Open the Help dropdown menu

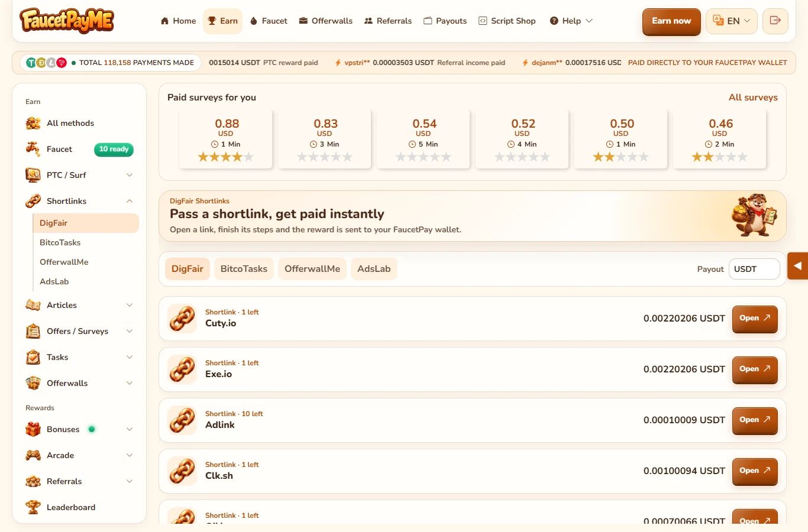571,21
